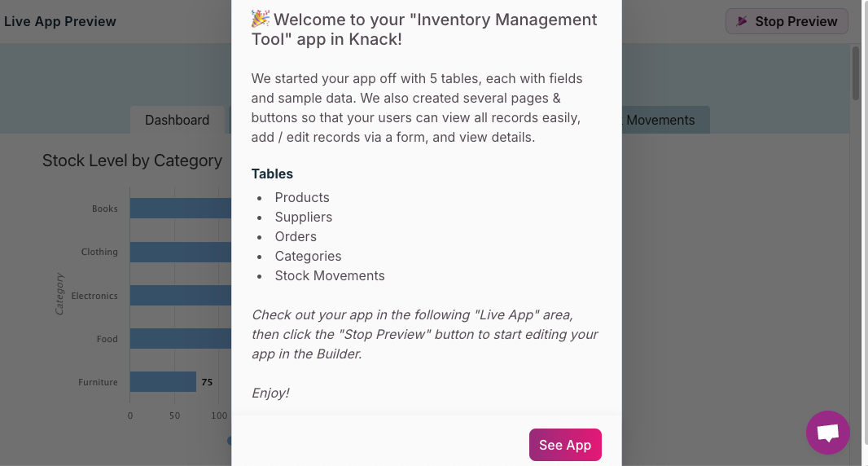Image resolution: width=868 pixels, height=466 pixels.
Task: Click the Products item in Tables list
Action: 302,197
